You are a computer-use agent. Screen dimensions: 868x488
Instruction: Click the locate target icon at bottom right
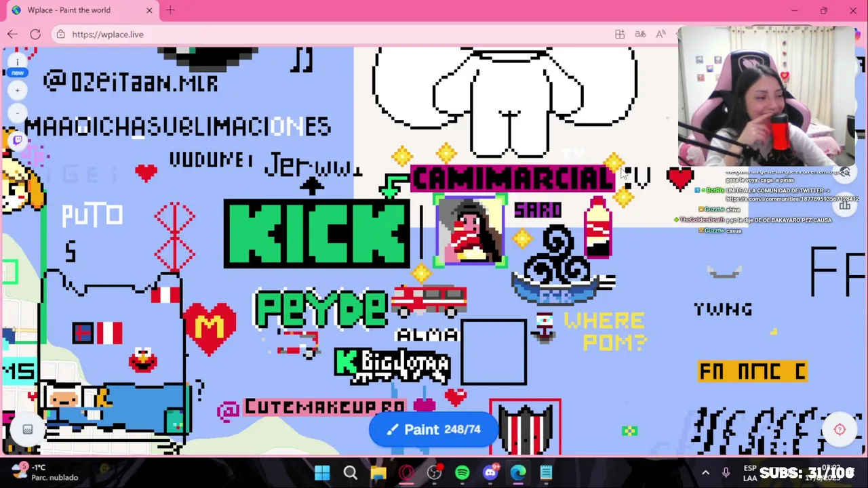point(840,429)
